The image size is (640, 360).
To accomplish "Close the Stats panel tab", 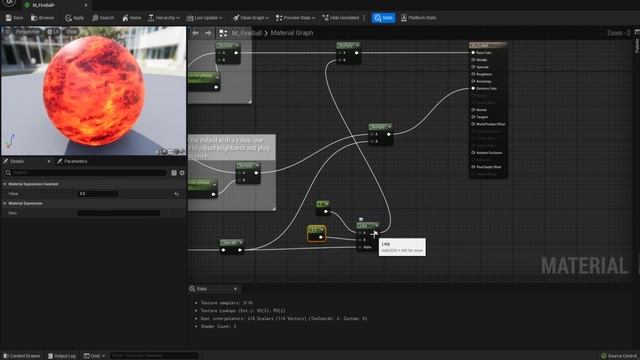I will click(236, 289).
